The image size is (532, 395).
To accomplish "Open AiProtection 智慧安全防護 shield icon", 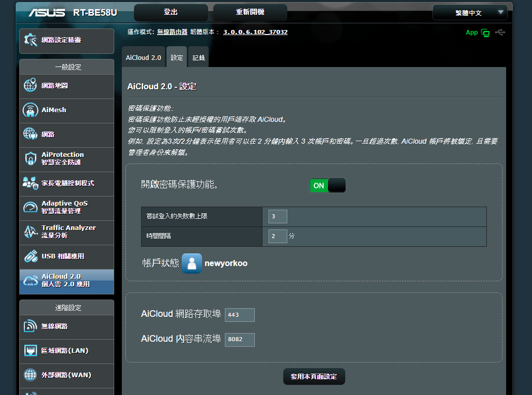I will pyautogui.click(x=30, y=158).
